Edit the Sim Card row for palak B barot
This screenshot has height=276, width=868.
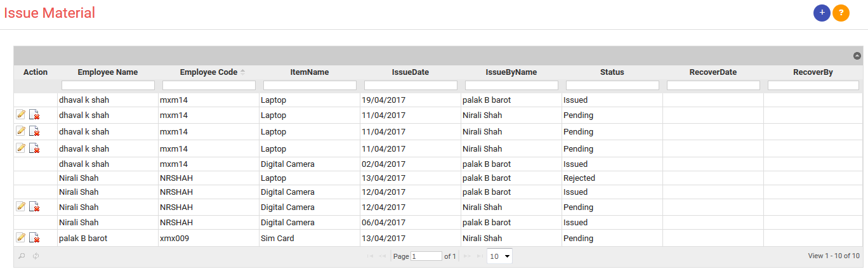(x=21, y=237)
